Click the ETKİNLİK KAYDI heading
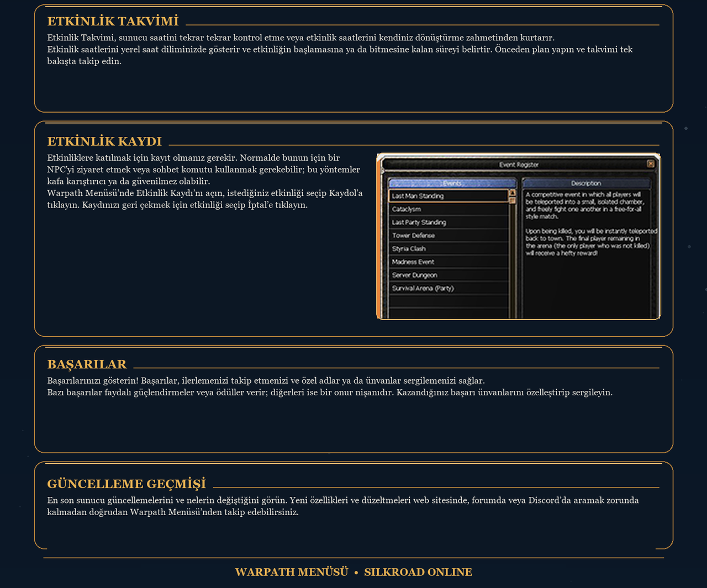 tap(104, 141)
